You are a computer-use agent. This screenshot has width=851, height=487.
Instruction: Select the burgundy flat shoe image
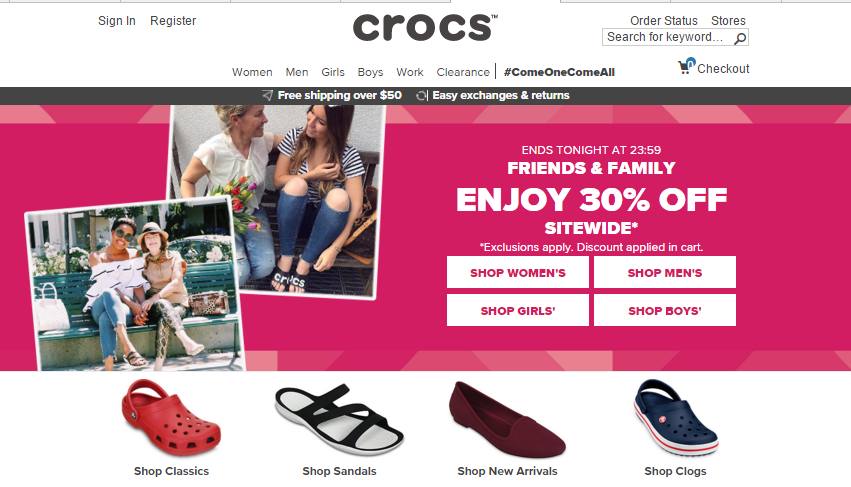(x=507, y=419)
